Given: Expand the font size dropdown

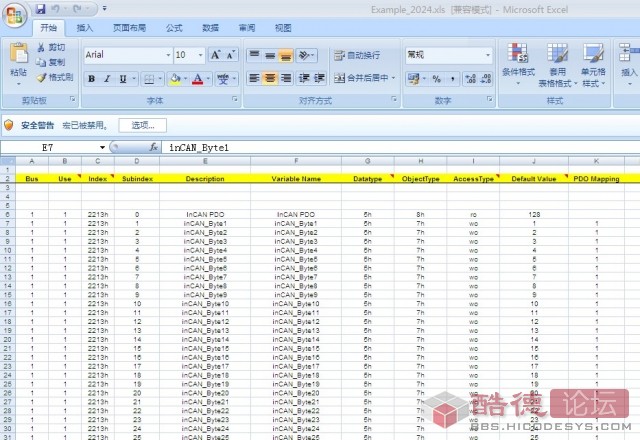Looking at the screenshot, I should [x=198, y=55].
